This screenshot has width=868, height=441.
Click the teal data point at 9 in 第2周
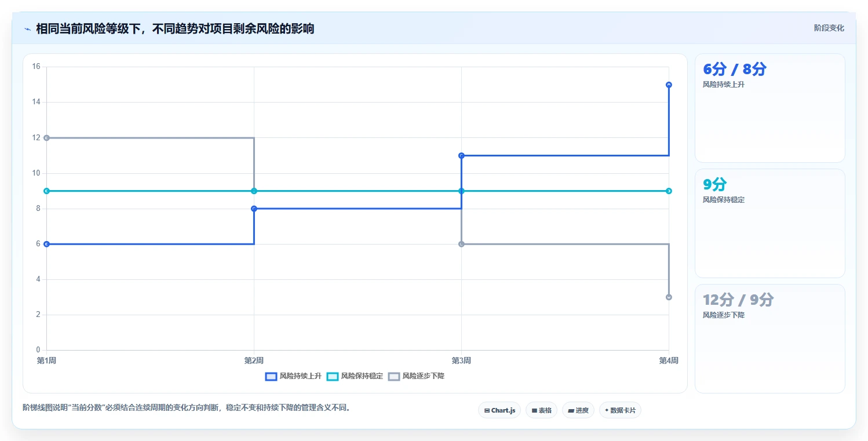click(x=254, y=191)
